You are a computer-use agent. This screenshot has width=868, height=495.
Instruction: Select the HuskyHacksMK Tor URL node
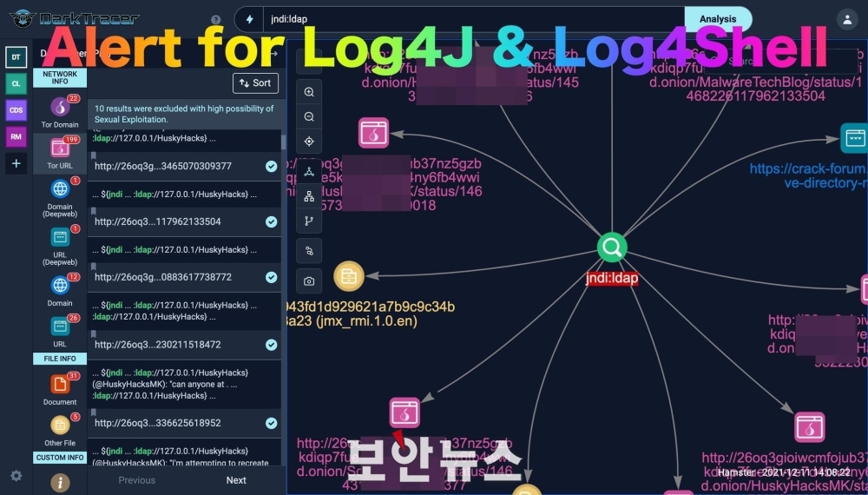pos(809,427)
